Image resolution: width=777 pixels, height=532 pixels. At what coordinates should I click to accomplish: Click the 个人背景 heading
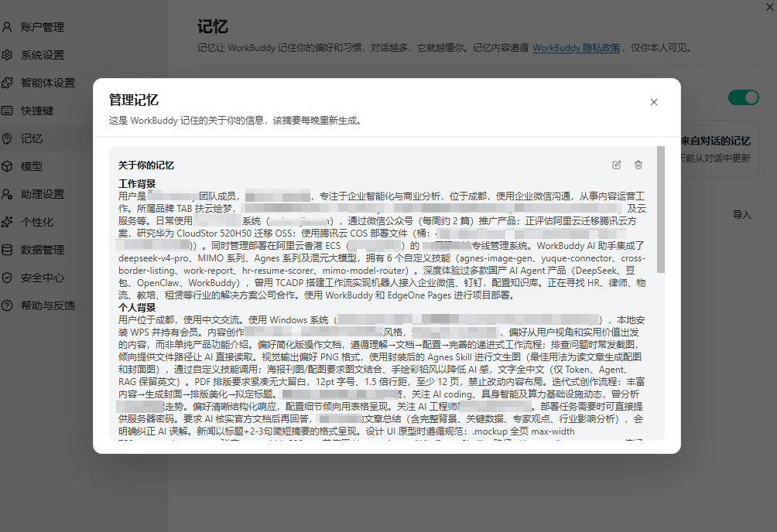pyautogui.click(x=137, y=308)
